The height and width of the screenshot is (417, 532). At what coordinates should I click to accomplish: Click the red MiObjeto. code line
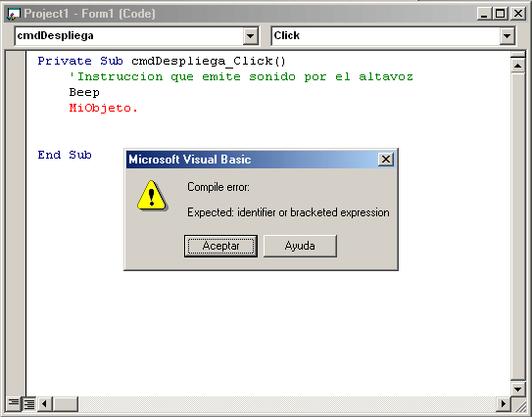click(x=104, y=108)
